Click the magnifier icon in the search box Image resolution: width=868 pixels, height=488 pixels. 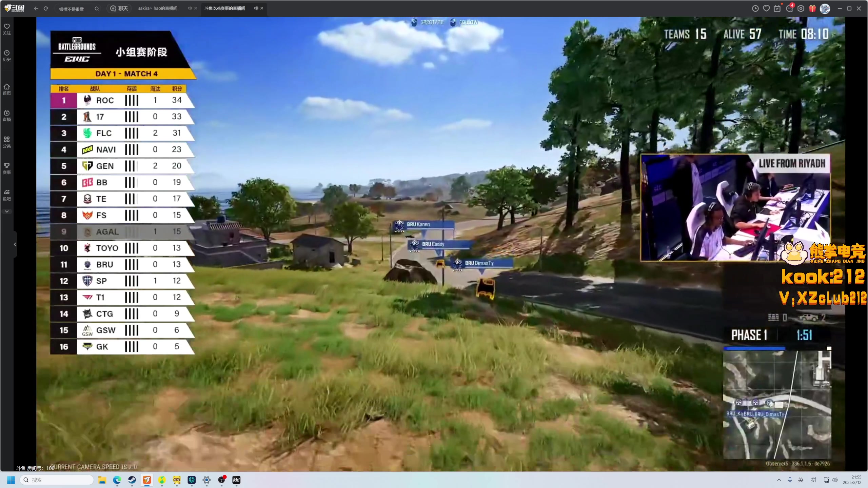(x=97, y=8)
